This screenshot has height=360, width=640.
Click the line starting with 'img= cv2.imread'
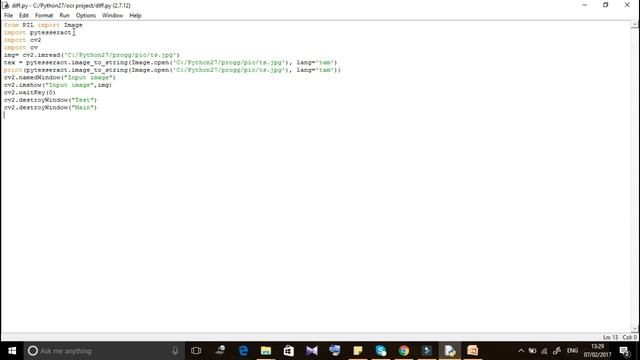point(91,55)
